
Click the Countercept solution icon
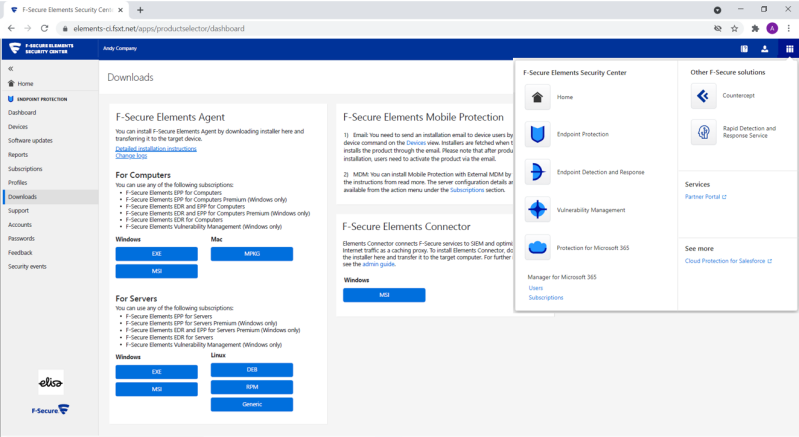[x=704, y=97]
